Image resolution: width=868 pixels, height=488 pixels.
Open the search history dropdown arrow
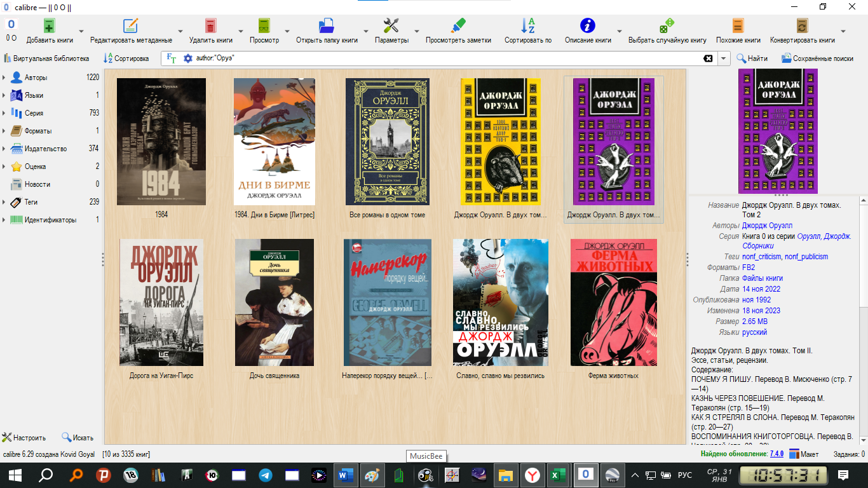coord(724,58)
